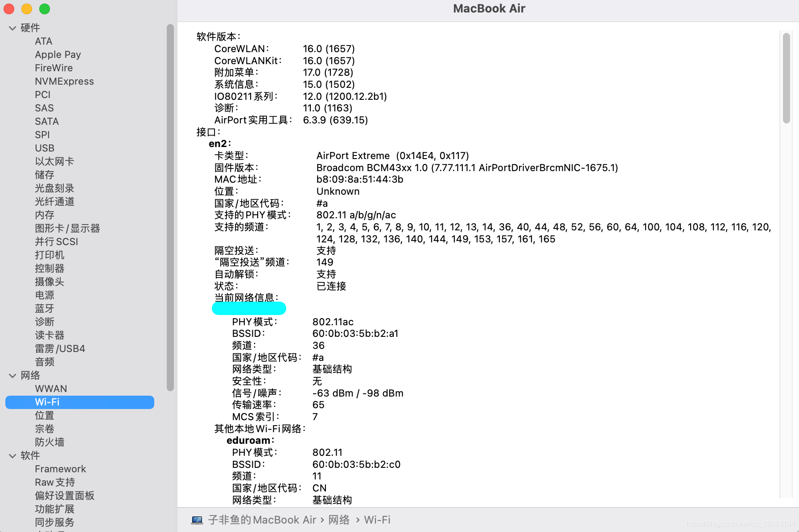Open the PCI hardware entry
799x532 pixels.
(43, 95)
